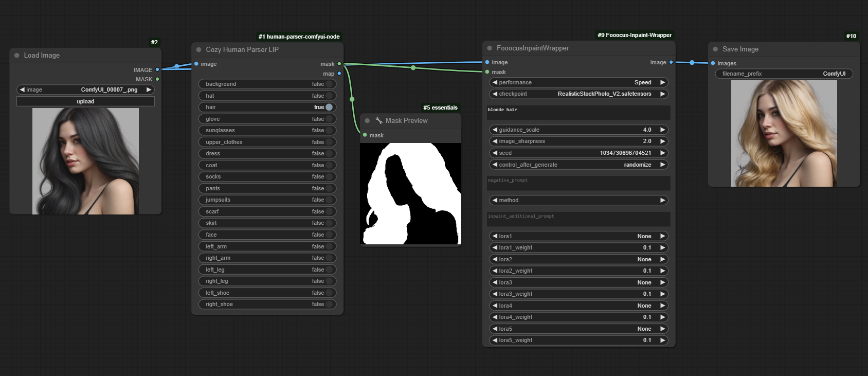This screenshot has width=868, height=376.
Task: Increase the seed value with right arrow
Action: tap(663, 153)
